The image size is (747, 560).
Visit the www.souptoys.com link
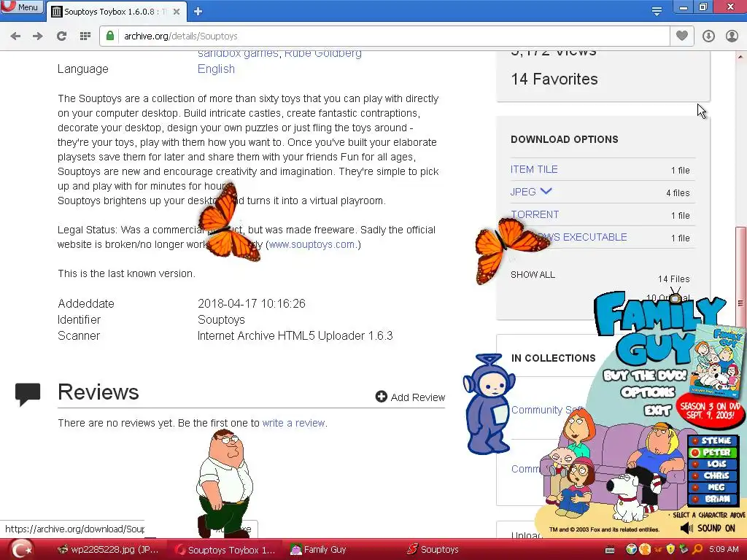pos(311,244)
